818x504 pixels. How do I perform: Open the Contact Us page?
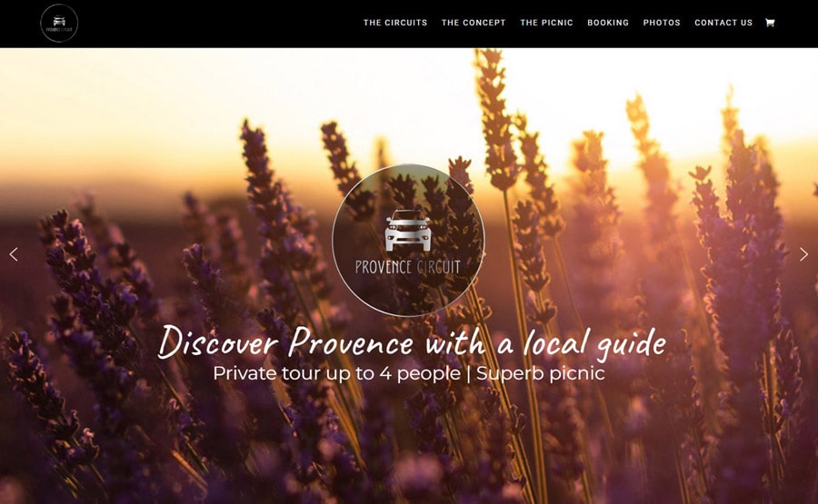coord(723,23)
